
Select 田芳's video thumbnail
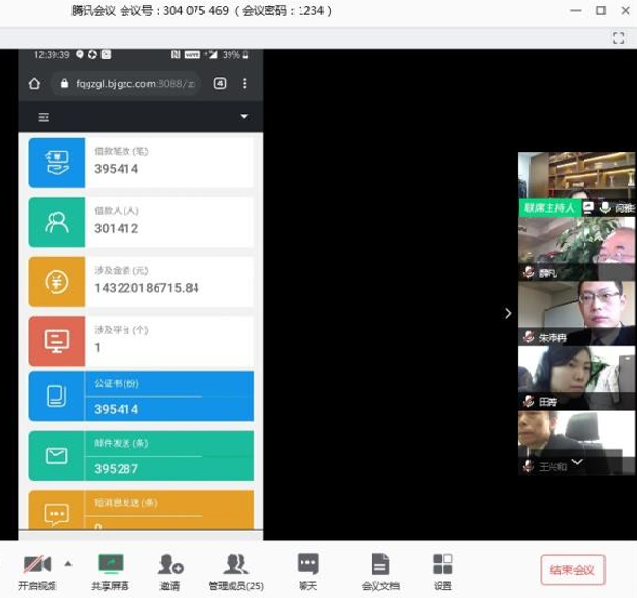576,378
